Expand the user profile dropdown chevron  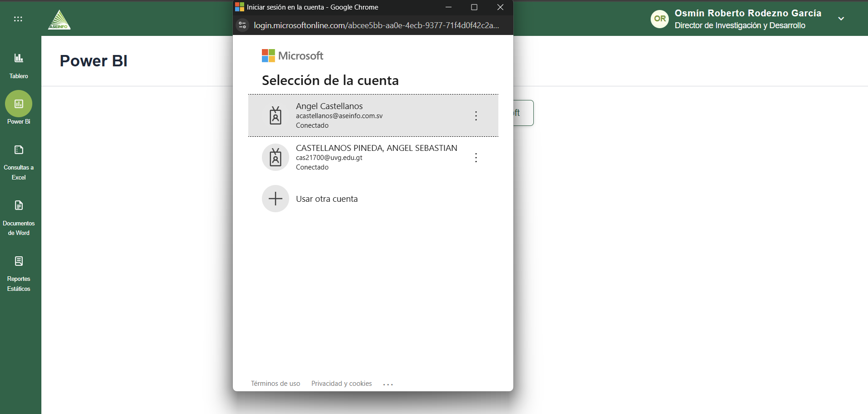click(x=841, y=19)
